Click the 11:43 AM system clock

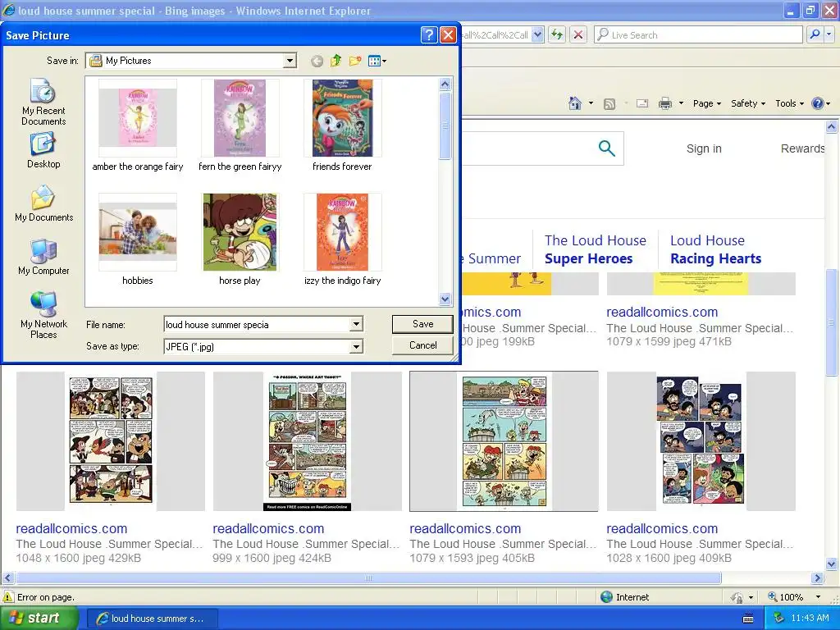810,619
